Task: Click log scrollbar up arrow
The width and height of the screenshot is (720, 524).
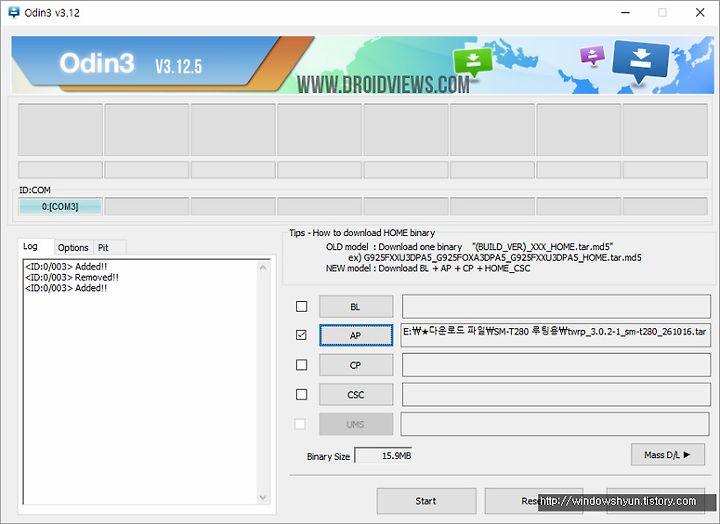Action: pyautogui.click(x=263, y=267)
